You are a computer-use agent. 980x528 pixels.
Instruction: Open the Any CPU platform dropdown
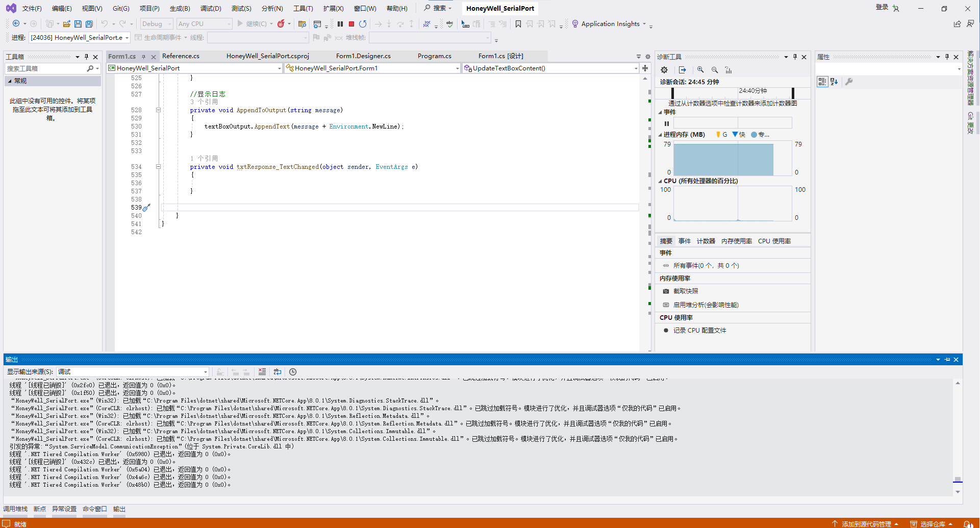[204, 24]
